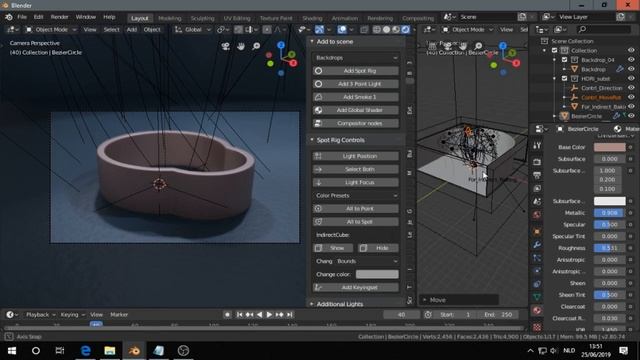Click the Add 3 Point Light button

click(x=356, y=84)
